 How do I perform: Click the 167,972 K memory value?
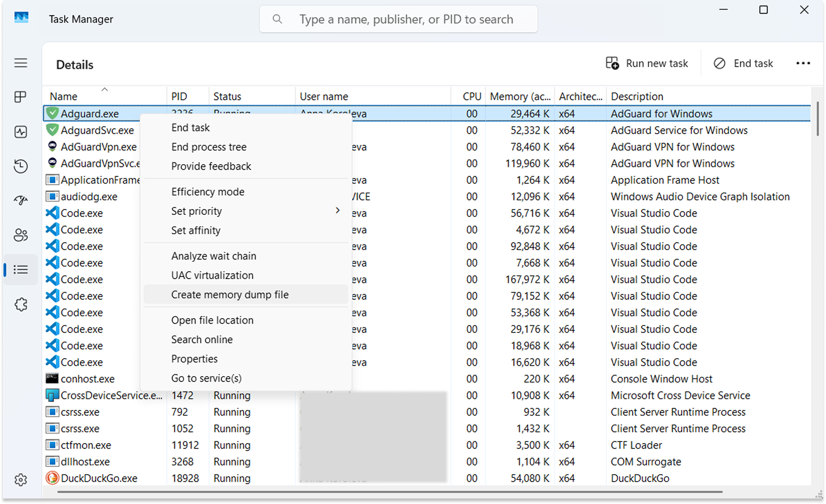tap(527, 279)
